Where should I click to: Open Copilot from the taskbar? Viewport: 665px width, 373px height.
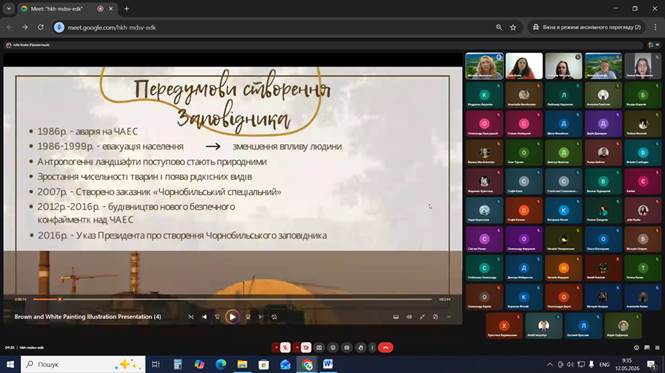pos(199,365)
